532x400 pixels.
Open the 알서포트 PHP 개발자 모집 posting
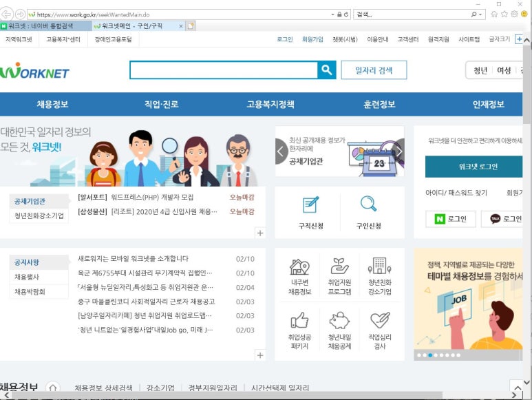136,198
